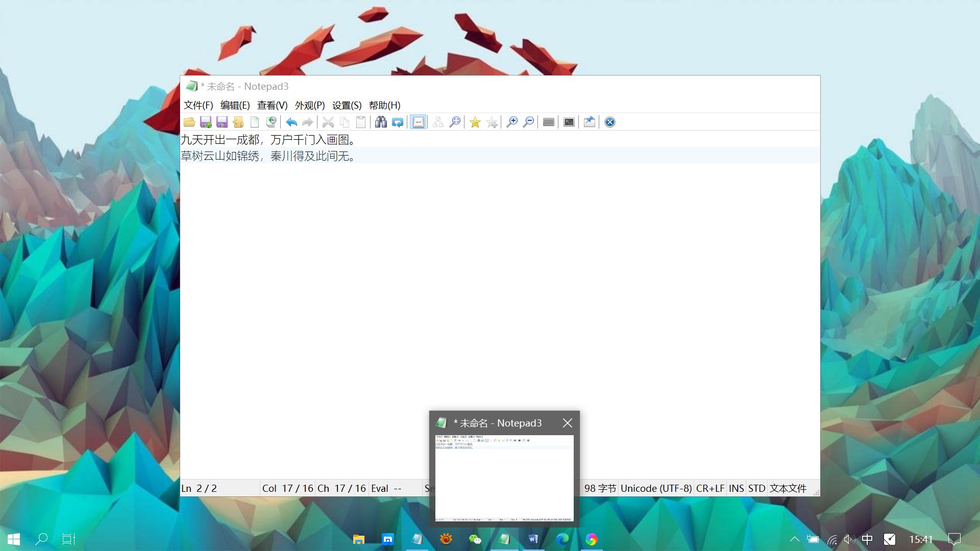Screen dimensions: 980x551
Task: Open Find using the binoculars icon
Action: pos(381,122)
